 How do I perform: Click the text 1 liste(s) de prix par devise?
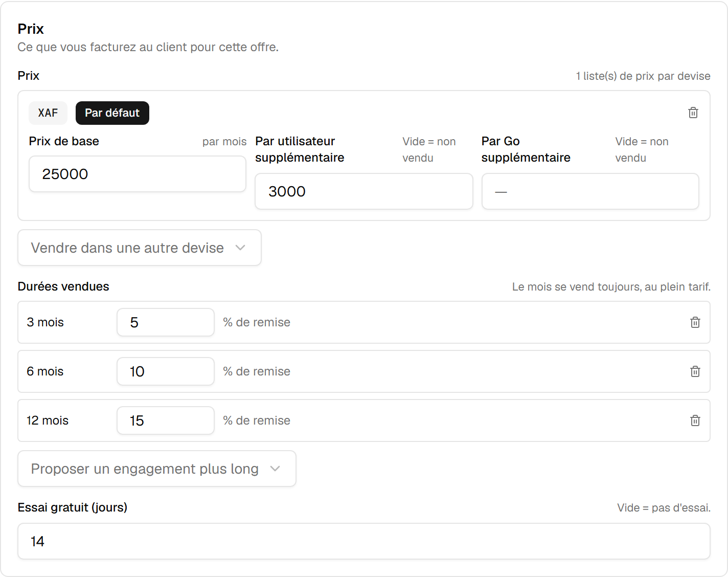pos(643,76)
